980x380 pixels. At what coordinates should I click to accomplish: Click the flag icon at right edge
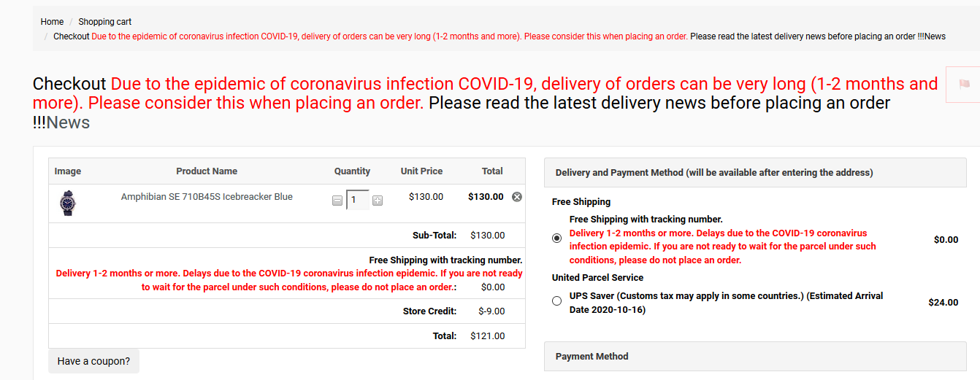click(962, 84)
